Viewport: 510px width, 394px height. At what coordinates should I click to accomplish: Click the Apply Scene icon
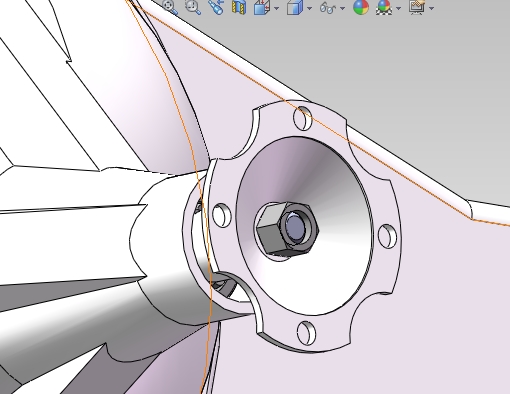click(x=384, y=7)
